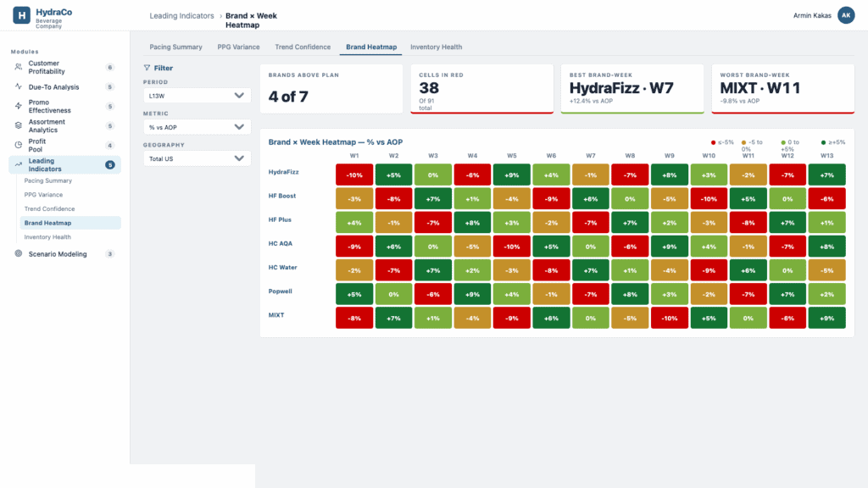Open Promo Effectiveness module
The height and width of the screenshot is (488, 868).
click(x=64, y=106)
